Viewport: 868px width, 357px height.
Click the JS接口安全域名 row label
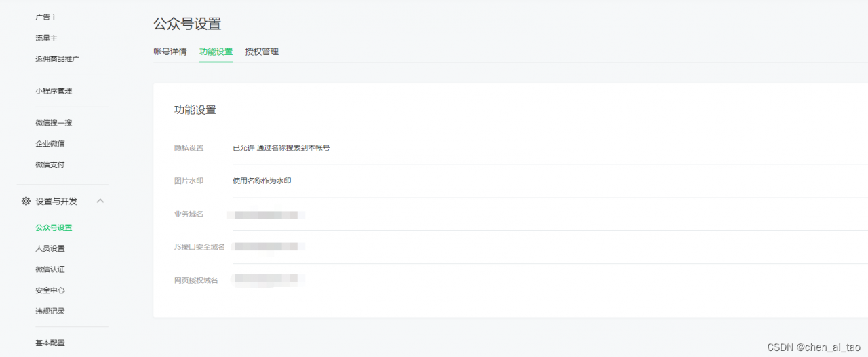coord(199,247)
